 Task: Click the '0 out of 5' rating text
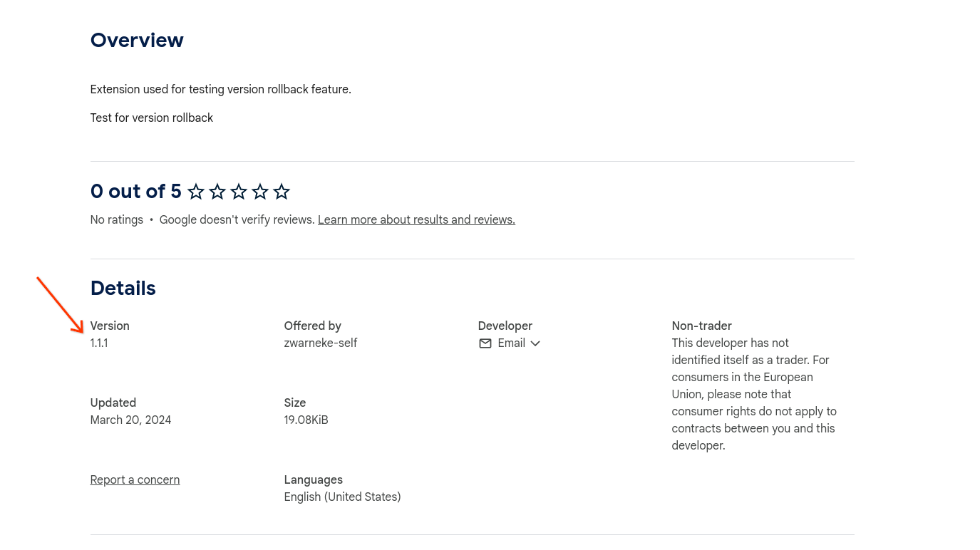click(x=135, y=192)
